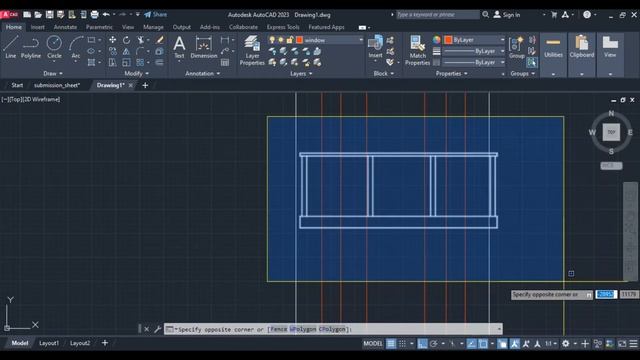This screenshot has height=360, width=640.
Task: Select the Hatch tool in Draw
Action: [x=91, y=62]
